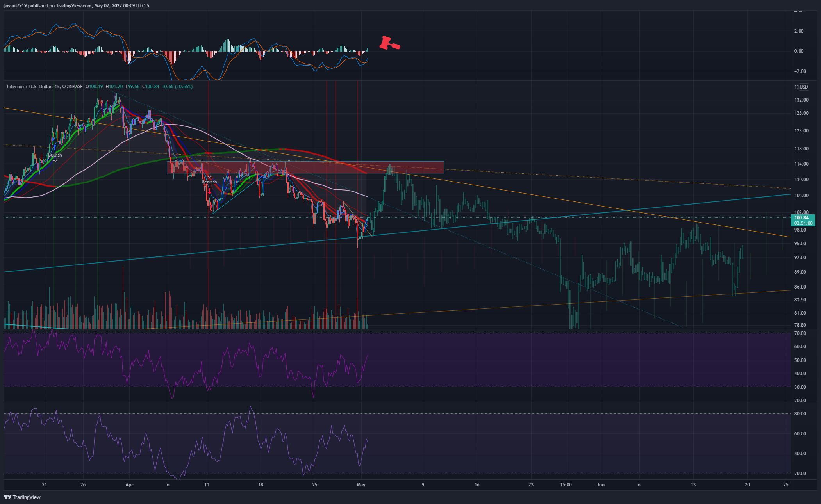Click price scale label 106.00

coord(801,196)
